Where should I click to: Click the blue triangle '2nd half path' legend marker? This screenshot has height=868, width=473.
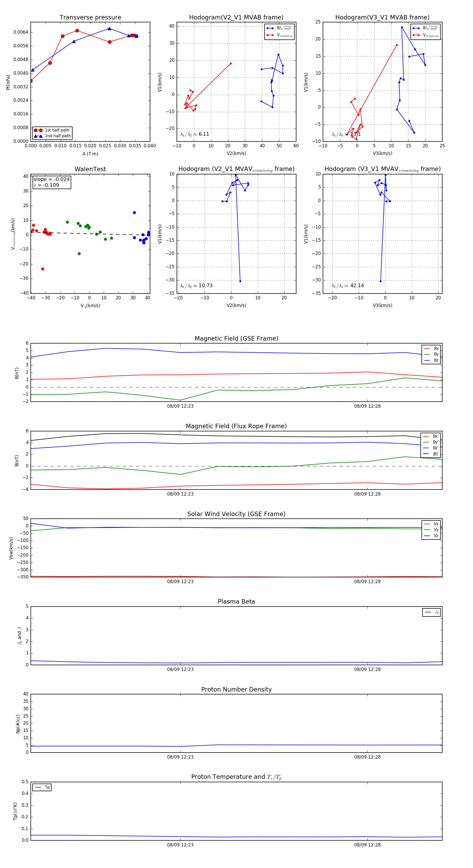tap(38, 136)
